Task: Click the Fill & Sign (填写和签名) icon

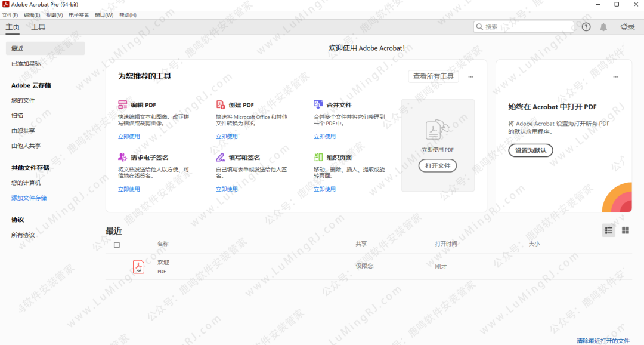Action: 220,157
